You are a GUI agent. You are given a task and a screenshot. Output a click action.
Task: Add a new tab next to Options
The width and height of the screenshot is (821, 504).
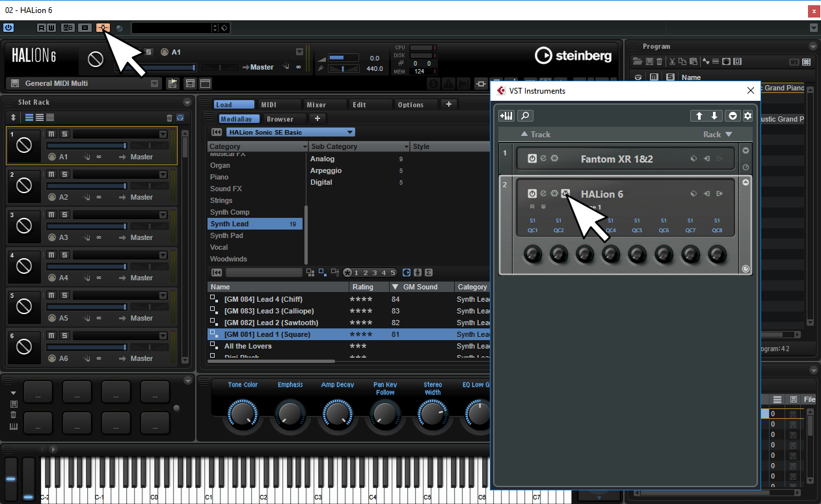coord(449,104)
